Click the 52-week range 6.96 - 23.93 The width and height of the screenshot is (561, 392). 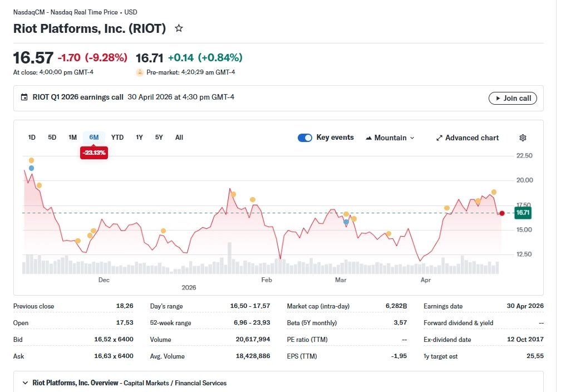[252, 322]
